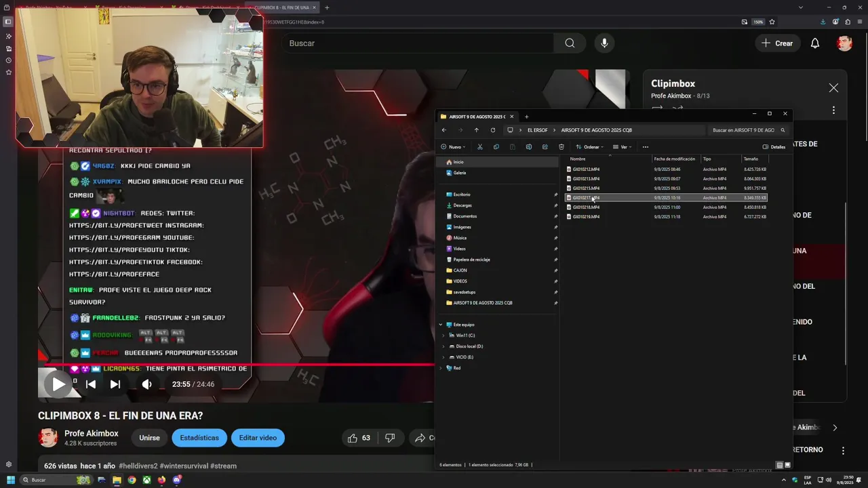
Task: Show hidden system tray icons chevron
Action: pos(784,480)
